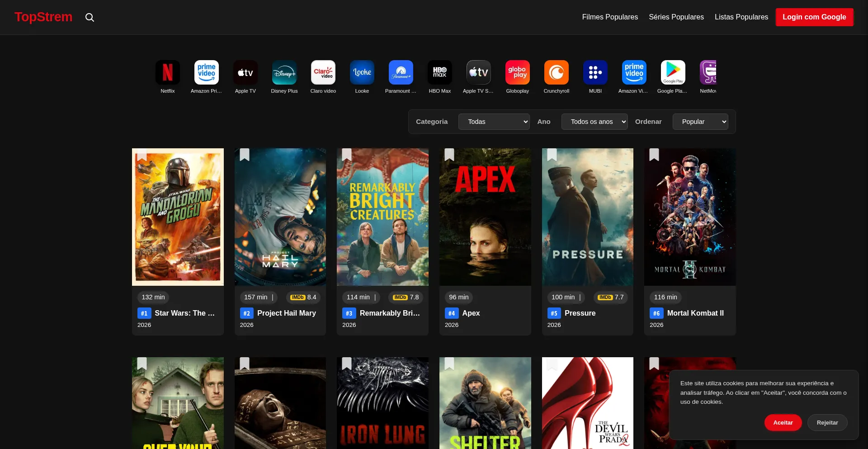Click the 96 min duration label

click(459, 297)
